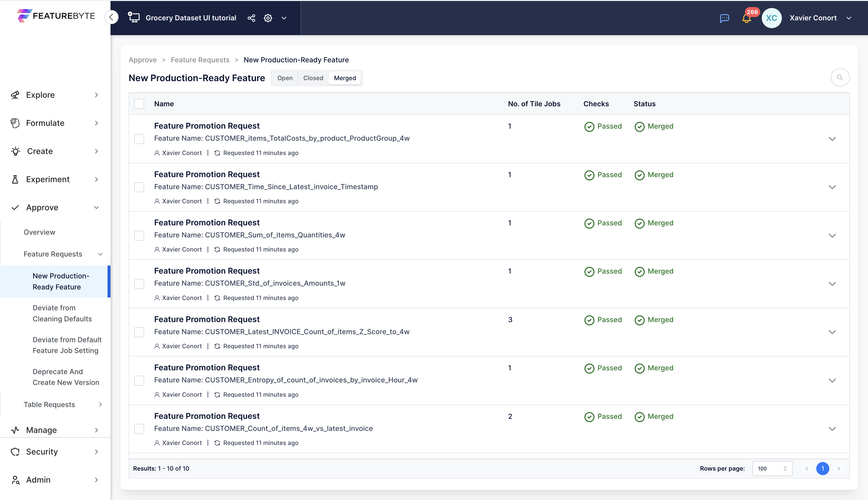Click the previous page arrow
Viewport: 868px width, 500px height.
806,468
